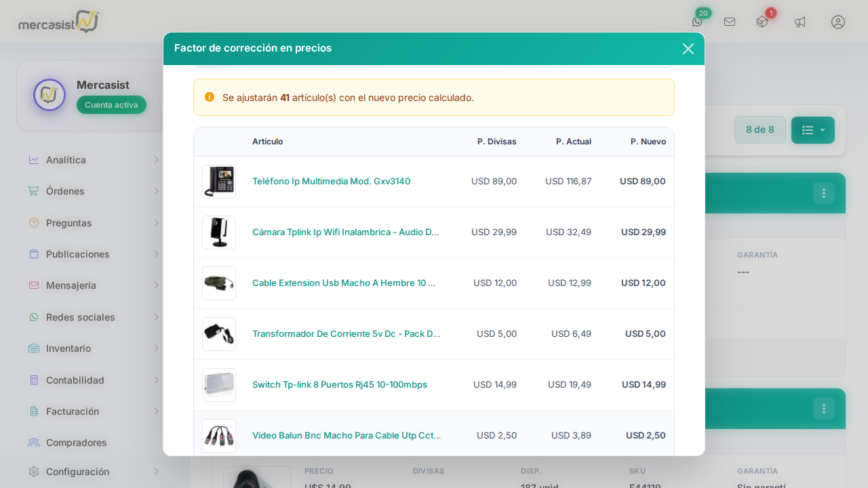The image size is (868, 488).
Task: Open the Compradores menu item
Action: pos(76,443)
